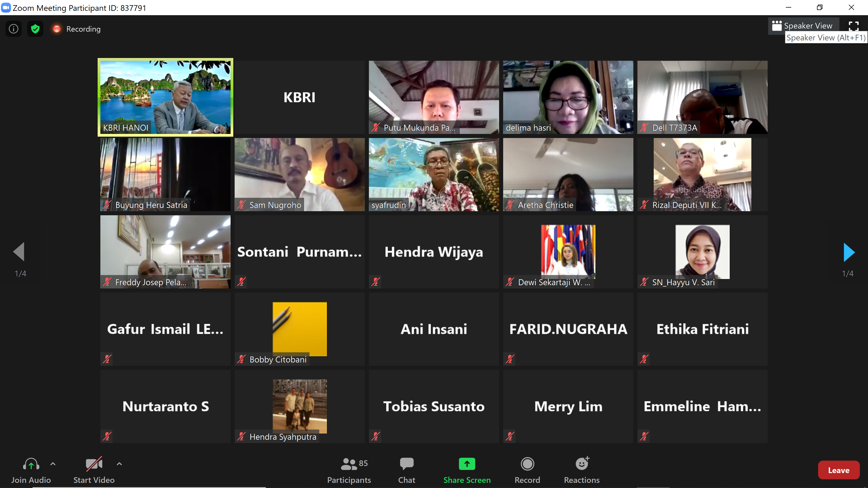Expand video options arrow beside Start Video
The width and height of the screenshot is (868, 488).
119,464
